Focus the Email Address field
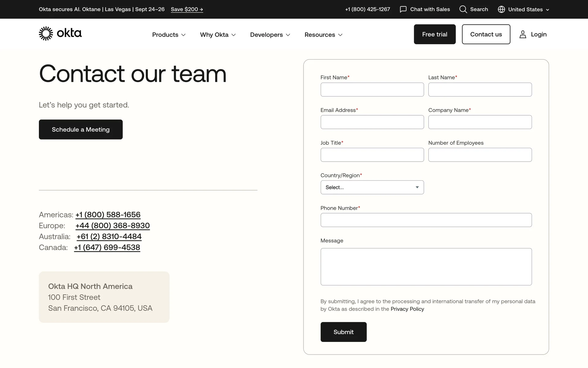This screenshot has height=368, width=588. 372,122
